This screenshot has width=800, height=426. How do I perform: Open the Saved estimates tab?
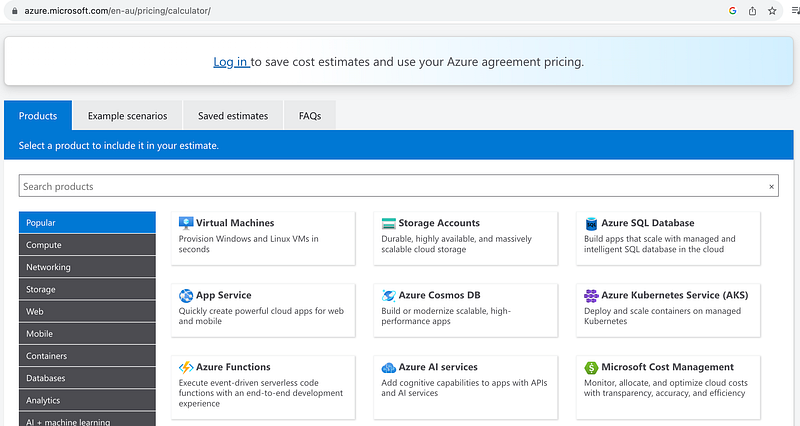(x=233, y=116)
